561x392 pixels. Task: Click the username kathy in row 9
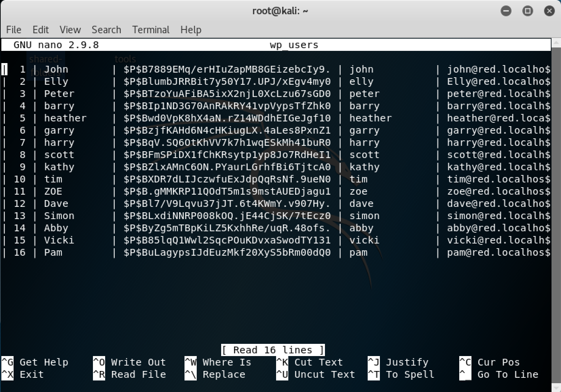tap(59, 167)
